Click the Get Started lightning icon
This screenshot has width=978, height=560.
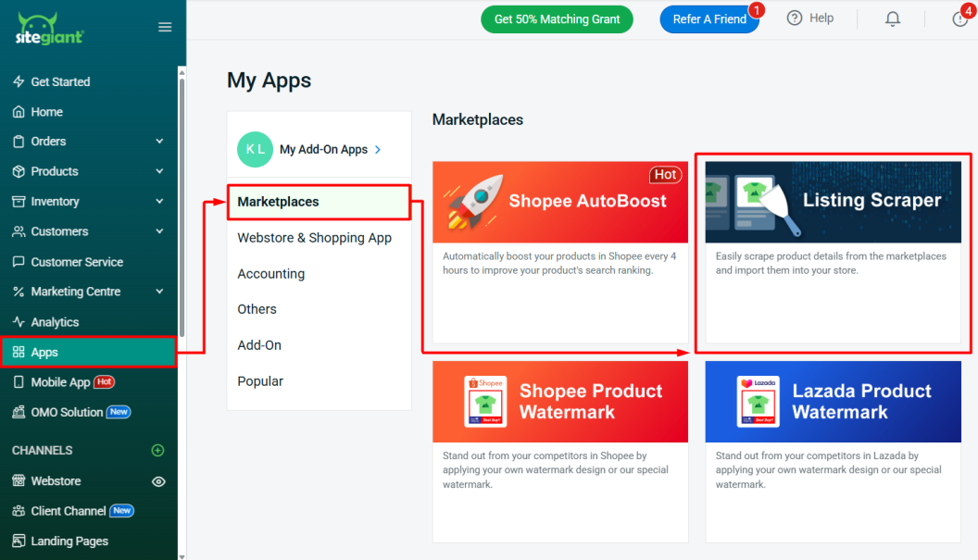[19, 81]
